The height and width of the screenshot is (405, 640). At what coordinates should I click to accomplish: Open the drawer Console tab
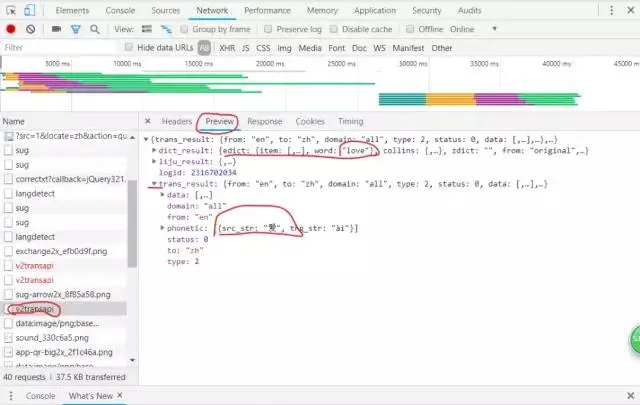(x=40, y=396)
